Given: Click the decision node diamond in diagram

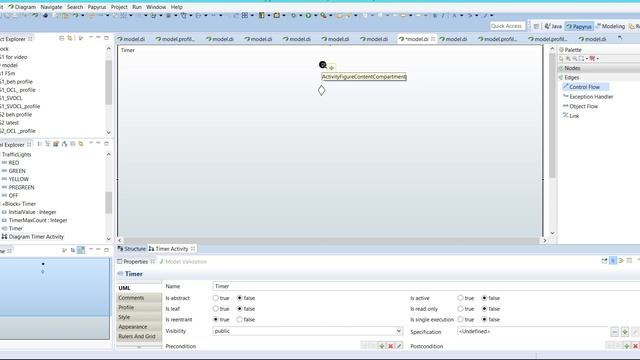Looking at the screenshot, I should [322, 90].
